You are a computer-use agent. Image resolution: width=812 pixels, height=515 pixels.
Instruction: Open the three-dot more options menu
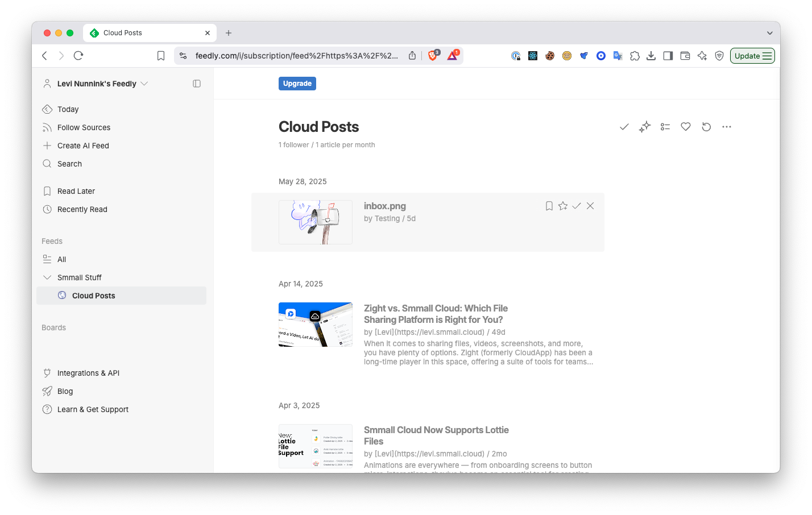click(x=727, y=127)
